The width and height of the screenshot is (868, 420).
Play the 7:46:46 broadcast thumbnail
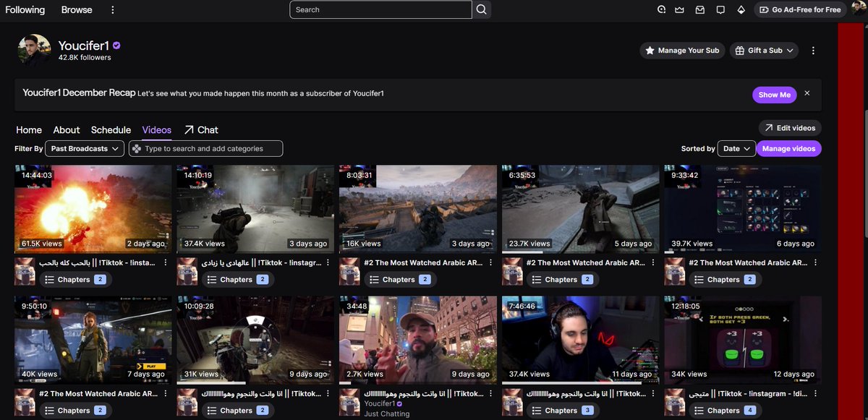coord(580,339)
